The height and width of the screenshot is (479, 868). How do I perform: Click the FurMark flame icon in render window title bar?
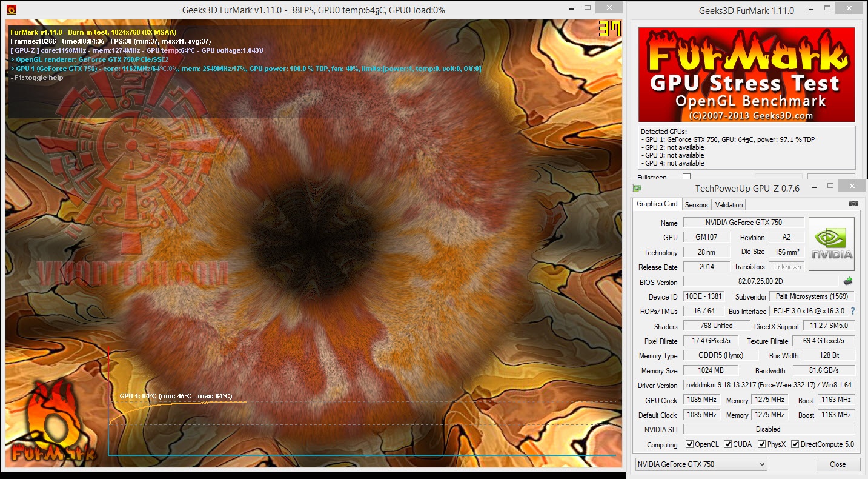[x=12, y=10]
